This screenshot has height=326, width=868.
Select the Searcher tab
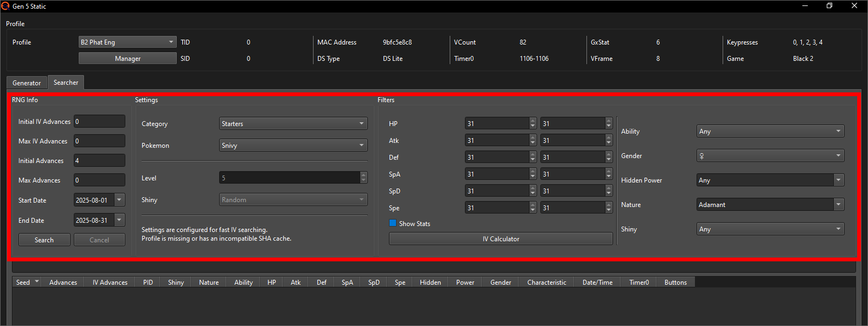click(66, 82)
